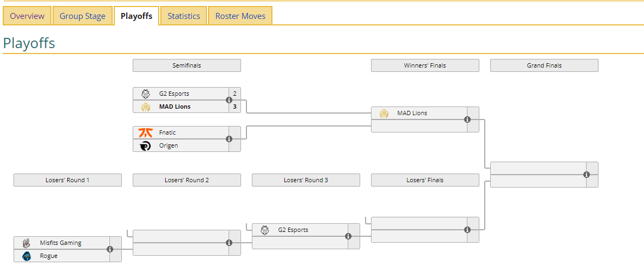The height and width of the screenshot is (266, 644).
Task: Open match info icon for Winners' Finals
Action: coord(467,119)
